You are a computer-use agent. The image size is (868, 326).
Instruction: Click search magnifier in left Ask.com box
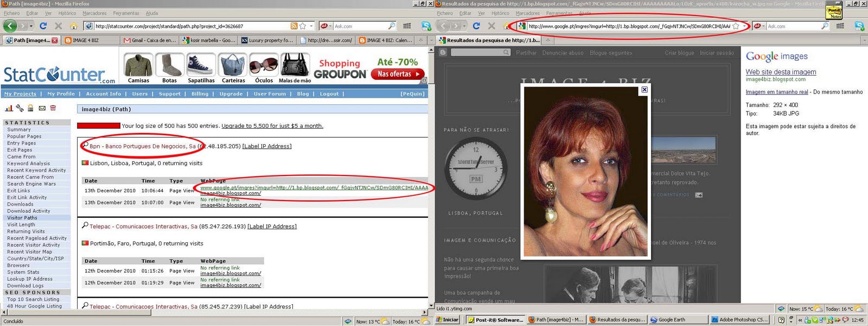(392, 26)
